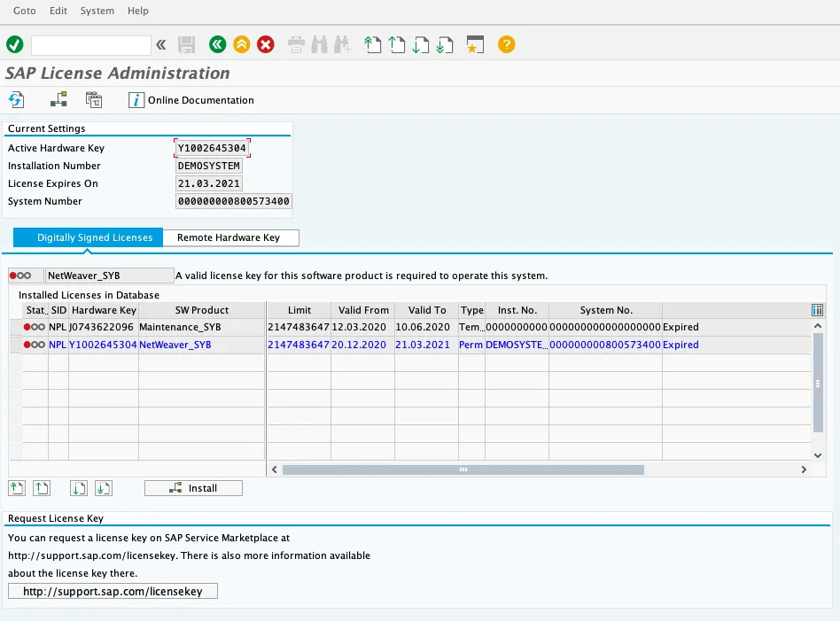
Task: Click the calendar icon in application toolbar
Action: [x=94, y=100]
